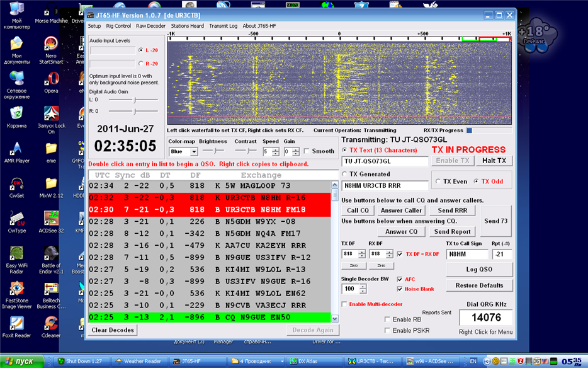Launch CwGet desktop shortcut
This screenshot has height=368, width=588.
pyautogui.click(x=16, y=187)
